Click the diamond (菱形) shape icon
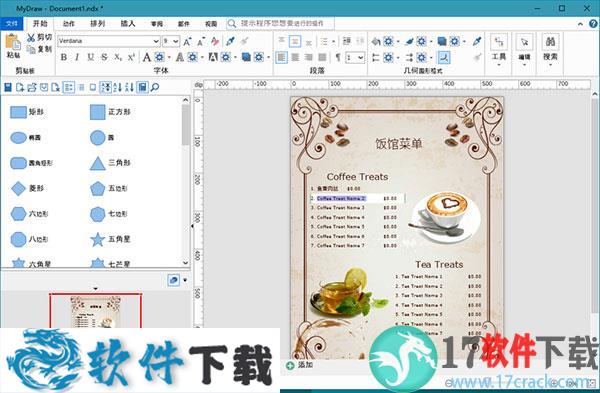The height and width of the screenshot is (393, 600). coord(18,188)
